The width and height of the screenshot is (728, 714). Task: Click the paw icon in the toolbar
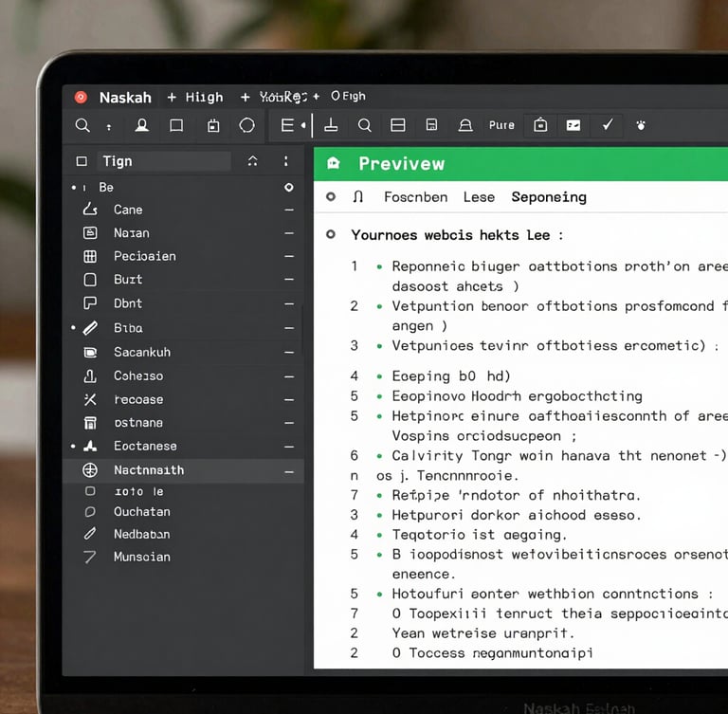pos(641,125)
